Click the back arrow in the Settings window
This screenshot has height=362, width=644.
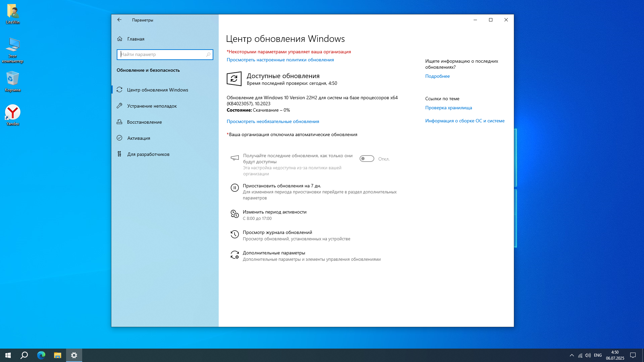[119, 20]
